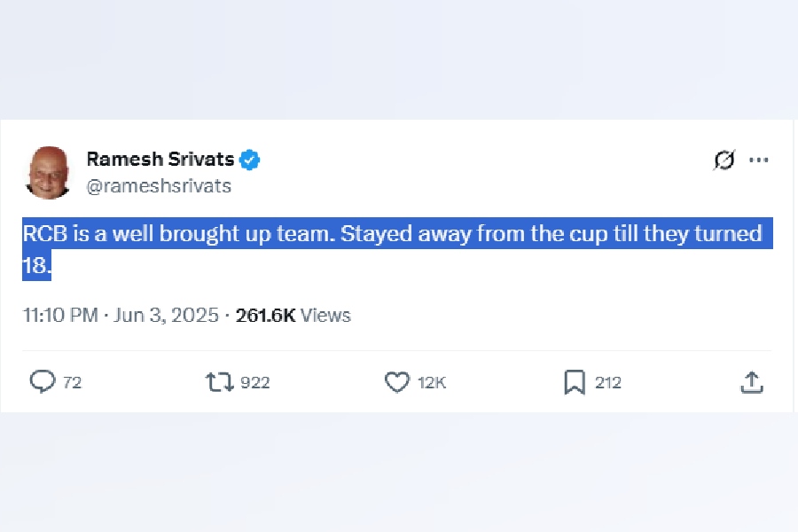This screenshot has width=798, height=532.
Task: Like the tweet with heart icon
Action: [x=396, y=382]
